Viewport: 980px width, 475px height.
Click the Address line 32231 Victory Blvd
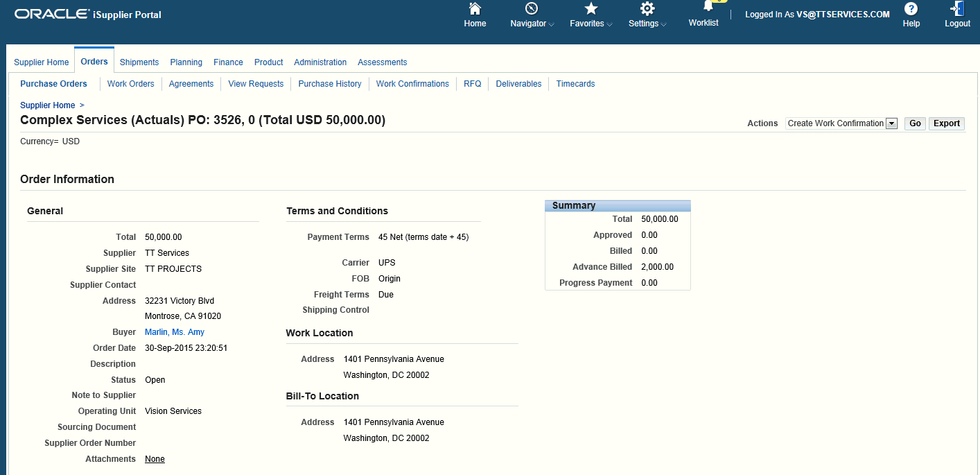click(180, 301)
